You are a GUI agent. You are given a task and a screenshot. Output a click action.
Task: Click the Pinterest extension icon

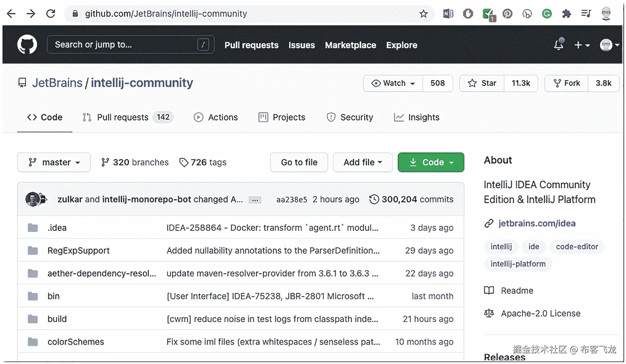coord(507,14)
